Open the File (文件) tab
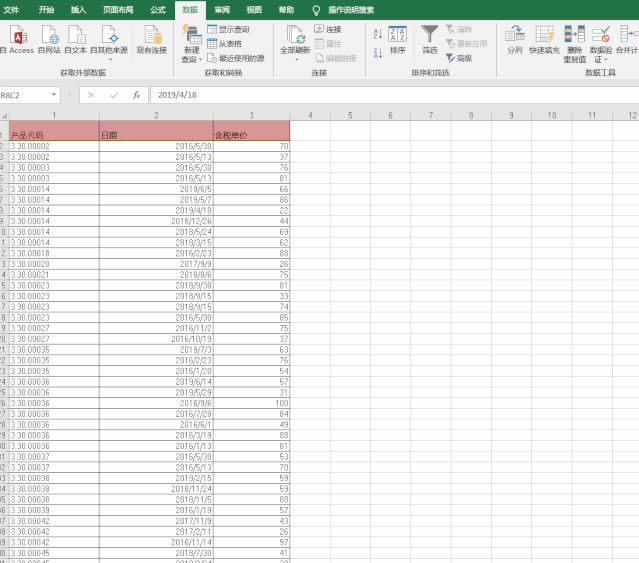This screenshot has height=563, width=639. (11, 10)
